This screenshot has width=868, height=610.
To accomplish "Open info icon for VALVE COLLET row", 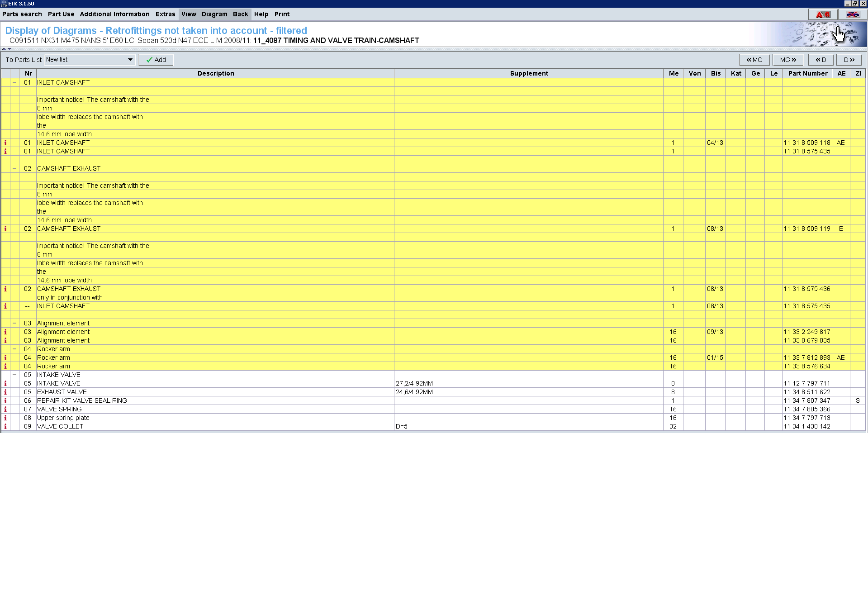I will coord(5,426).
